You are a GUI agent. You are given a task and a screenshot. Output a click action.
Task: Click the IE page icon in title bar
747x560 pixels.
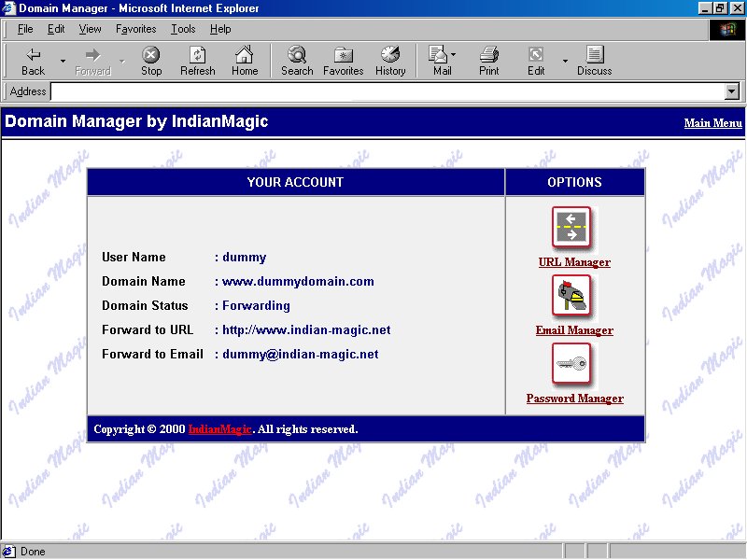point(9,8)
